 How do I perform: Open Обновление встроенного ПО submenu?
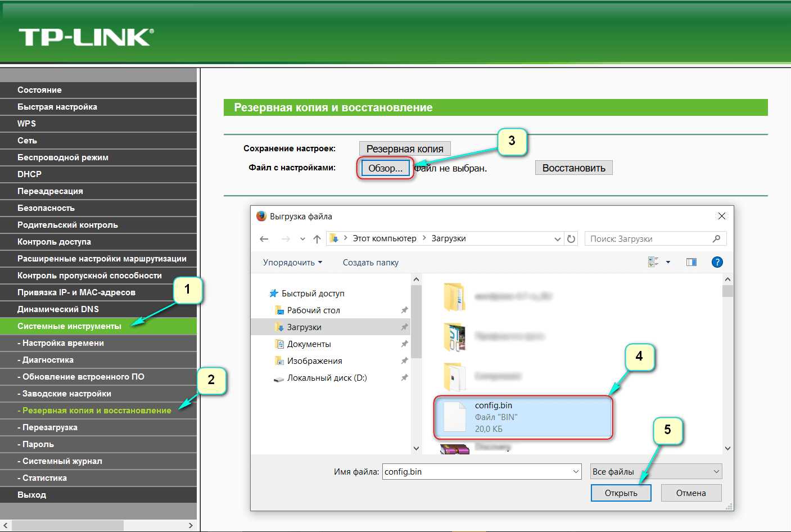click(x=98, y=377)
